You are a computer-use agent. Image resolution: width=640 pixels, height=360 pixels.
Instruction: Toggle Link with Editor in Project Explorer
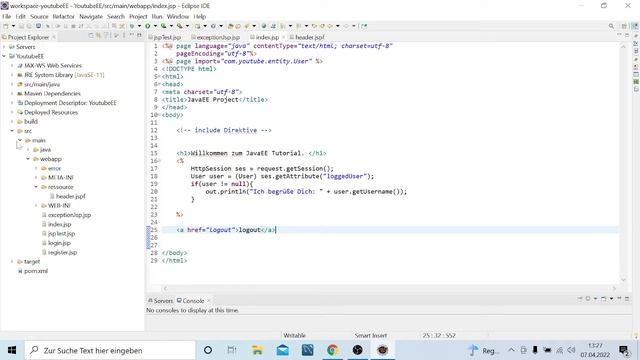coord(98,36)
